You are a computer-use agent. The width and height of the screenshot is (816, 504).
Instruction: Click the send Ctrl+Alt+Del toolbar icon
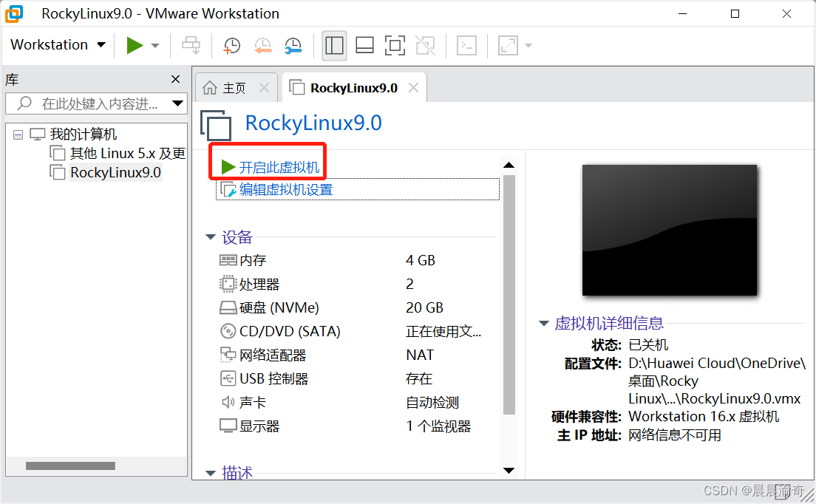click(191, 45)
